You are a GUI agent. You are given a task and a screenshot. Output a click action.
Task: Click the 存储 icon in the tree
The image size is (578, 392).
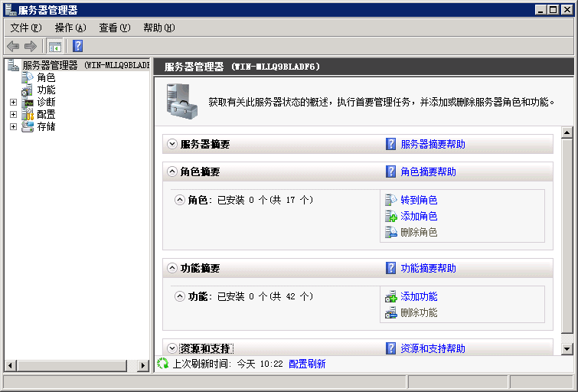[x=28, y=127]
